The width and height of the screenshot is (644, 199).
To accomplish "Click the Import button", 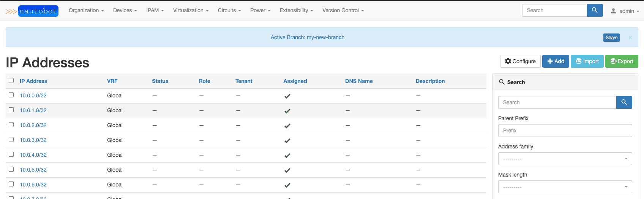I will [x=587, y=61].
